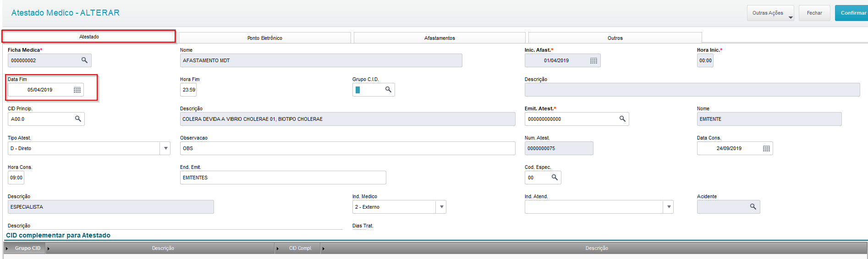Open Acidente lookup magnifier
The height and width of the screenshot is (259, 868).
point(753,207)
